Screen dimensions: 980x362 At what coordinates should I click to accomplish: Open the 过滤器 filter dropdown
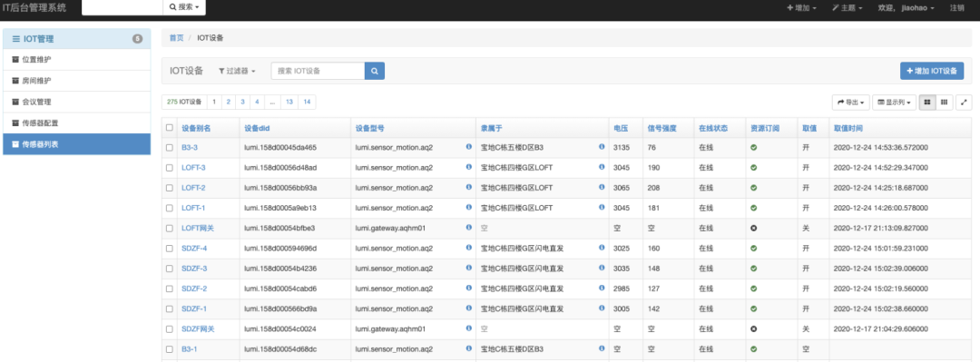coord(237,72)
